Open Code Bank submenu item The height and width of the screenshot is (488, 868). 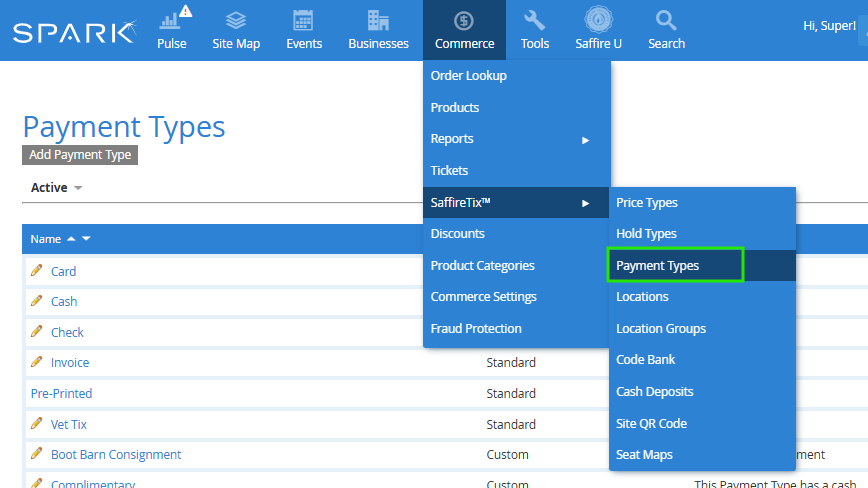[x=645, y=359]
